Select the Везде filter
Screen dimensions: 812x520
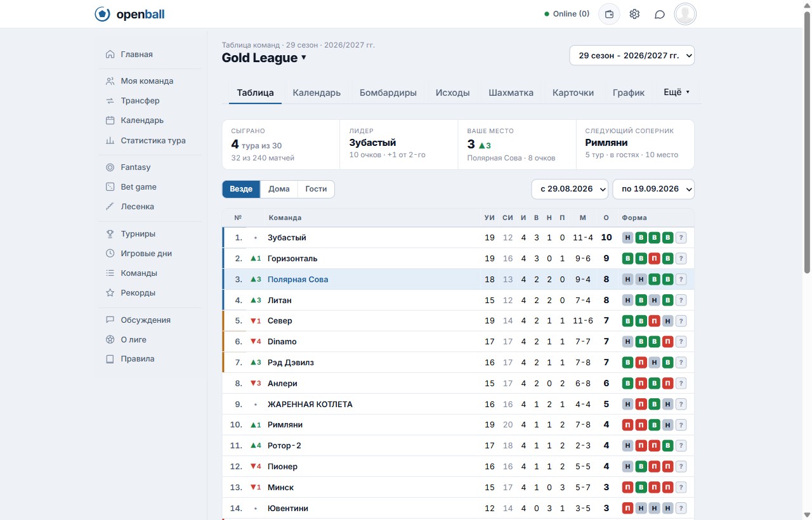241,189
